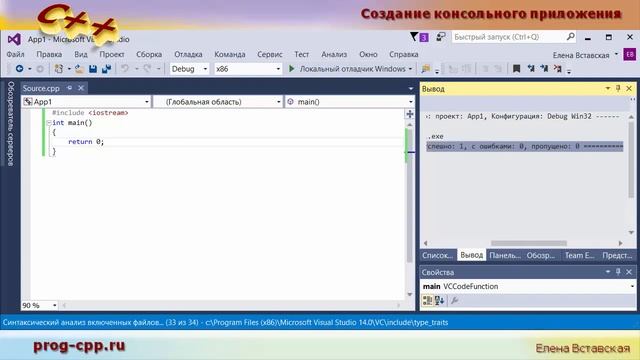Click the Undo arrow icon

tap(125, 69)
